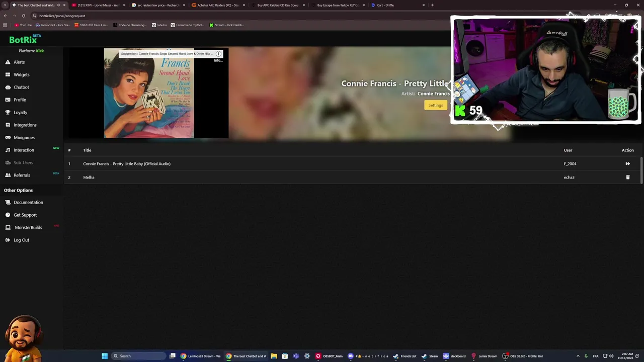This screenshot has height=362, width=644.
Task: Open the labubu bookmark
Action: (159, 25)
